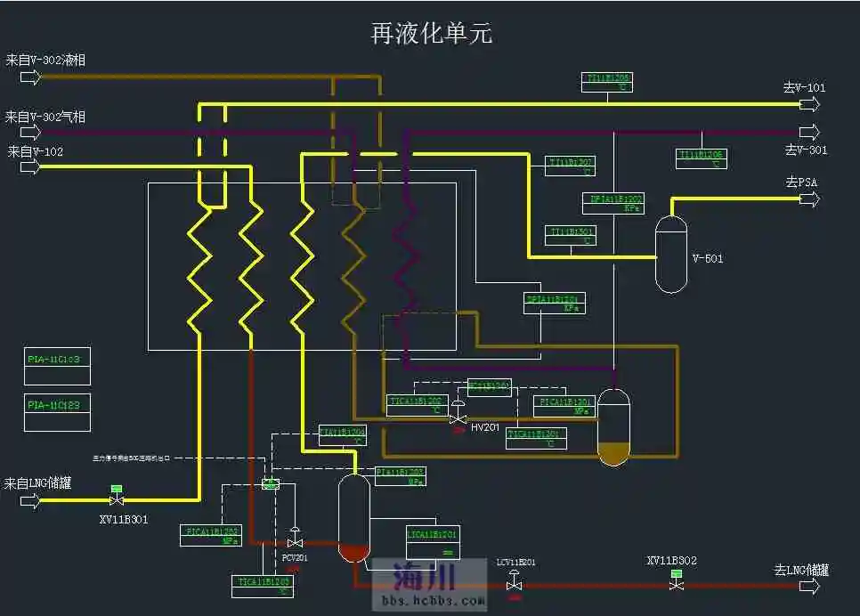
Task: Click the XV11B301 valve label
Action: (124, 520)
